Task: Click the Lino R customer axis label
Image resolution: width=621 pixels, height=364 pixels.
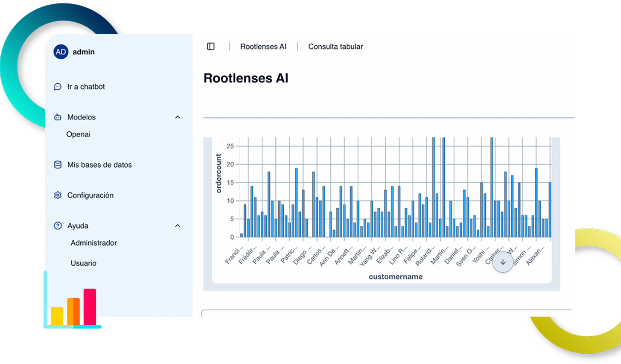Action: tap(398, 254)
